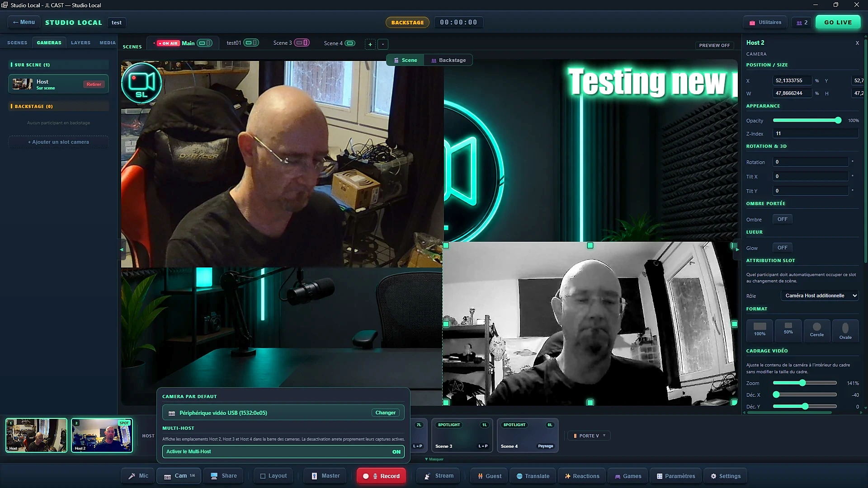The image size is (868, 488).
Task: Open the scene options dropdown arrow
Action: pyautogui.click(x=383, y=44)
